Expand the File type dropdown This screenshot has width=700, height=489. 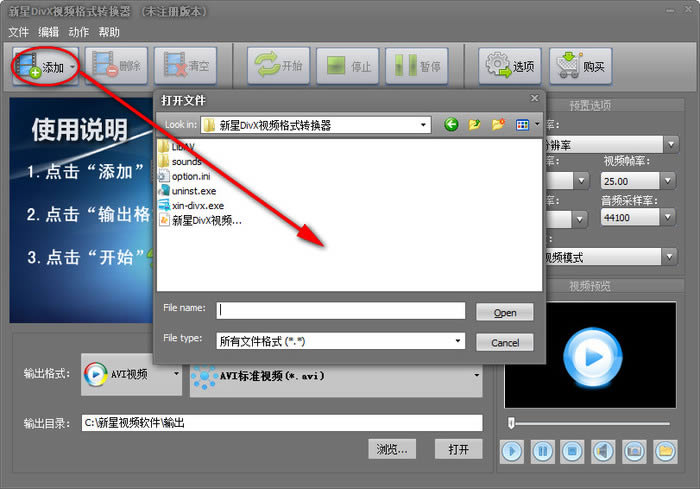458,341
